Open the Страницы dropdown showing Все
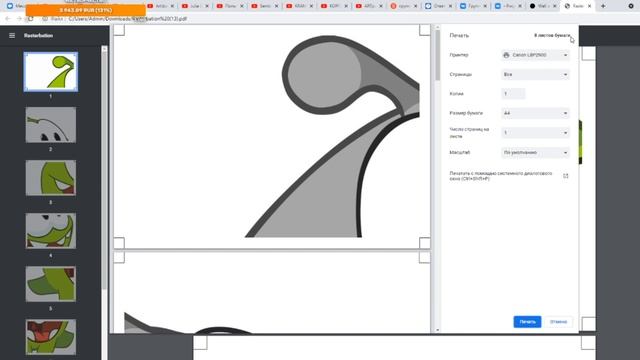Screen dimensions: 640x360 535,74
